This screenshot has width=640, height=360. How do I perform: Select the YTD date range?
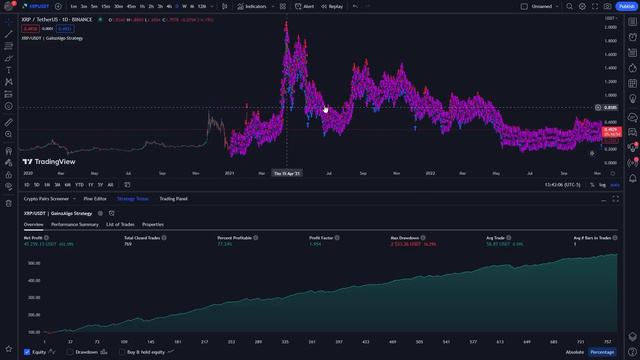pyautogui.click(x=79, y=185)
